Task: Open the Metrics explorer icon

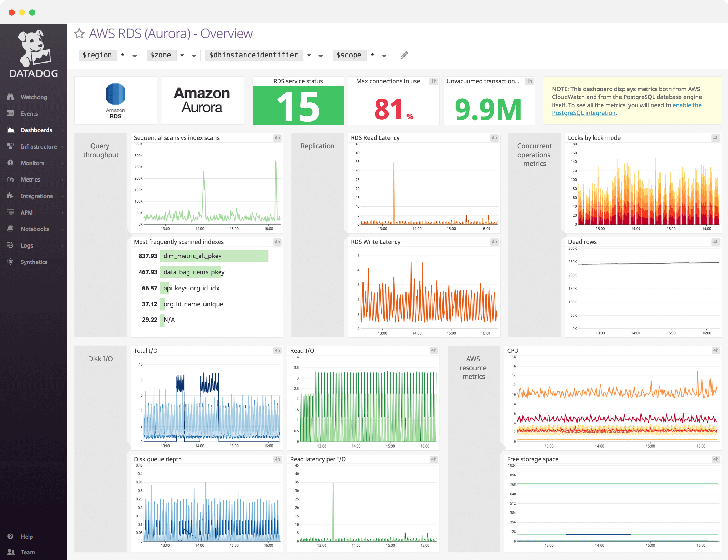Action: pyautogui.click(x=11, y=179)
